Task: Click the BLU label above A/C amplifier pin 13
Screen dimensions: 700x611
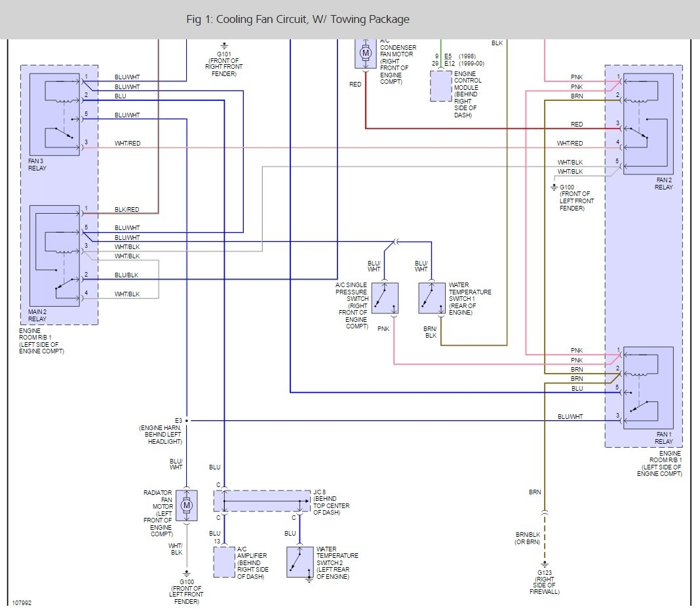Action: pyautogui.click(x=215, y=533)
